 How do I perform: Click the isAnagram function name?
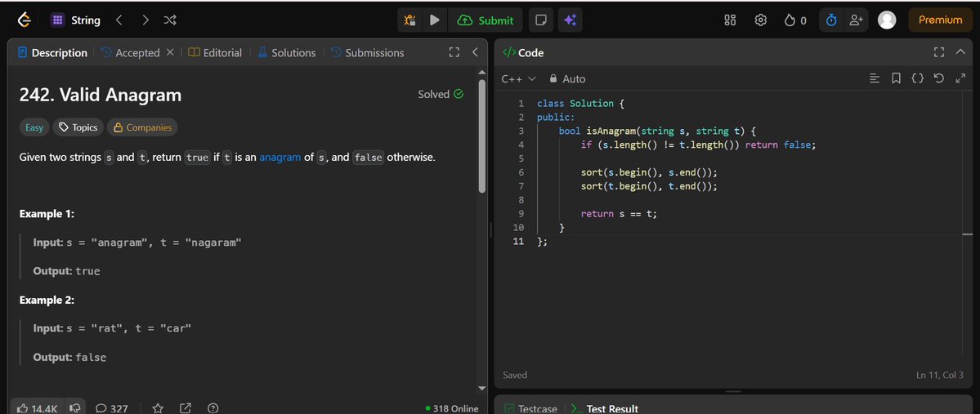click(611, 131)
